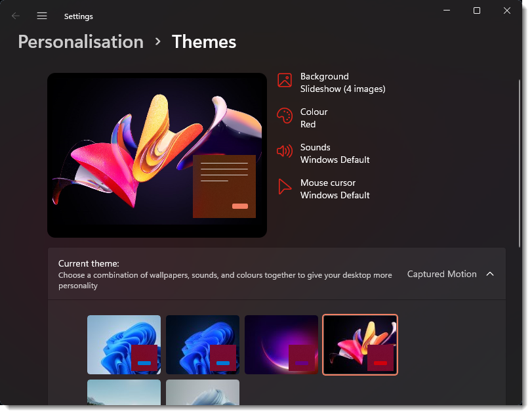532x415 pixels.
Task: Collapse the Captured Motion theme chevron
Action: [490, 274]
